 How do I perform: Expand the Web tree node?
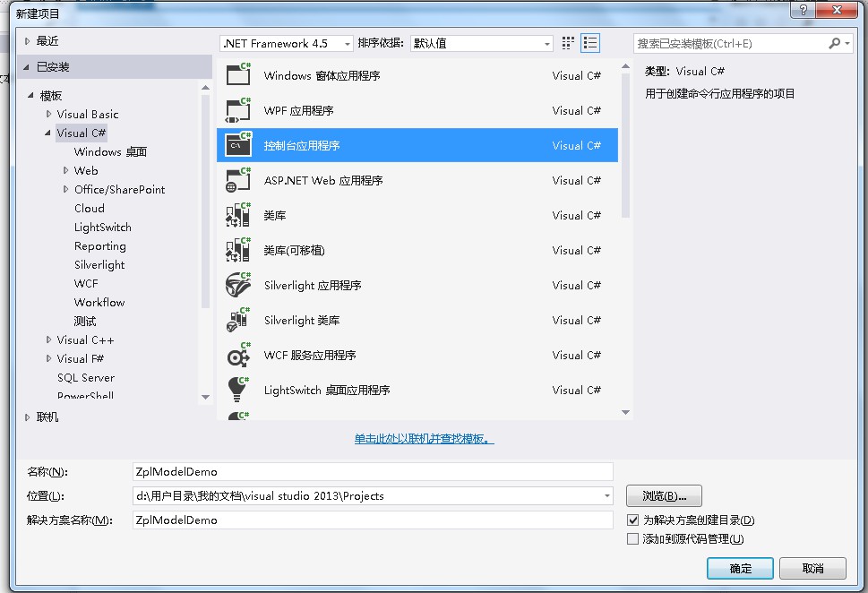pos(66,170)
